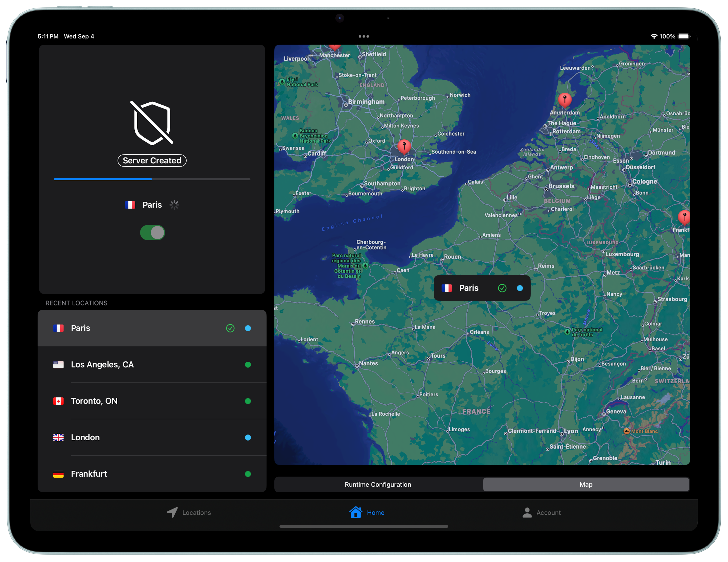This screenshot has width=728, height=562.
Task: Click the Birmingham label on the map
Action: click(366, 102)
